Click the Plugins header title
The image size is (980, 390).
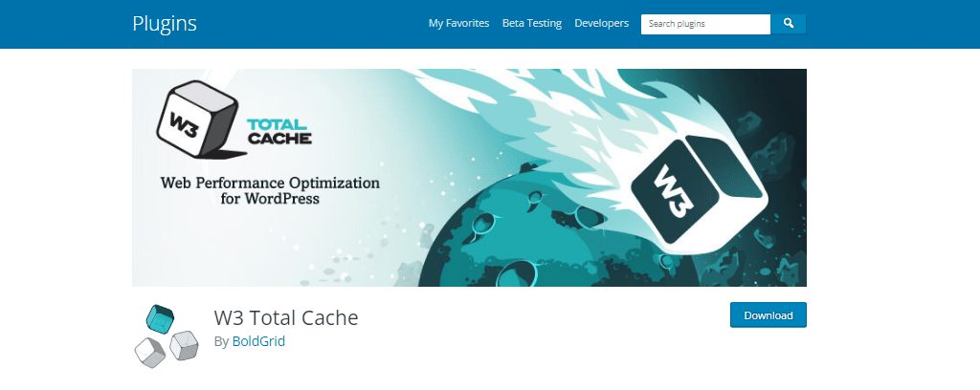point(165,24)
